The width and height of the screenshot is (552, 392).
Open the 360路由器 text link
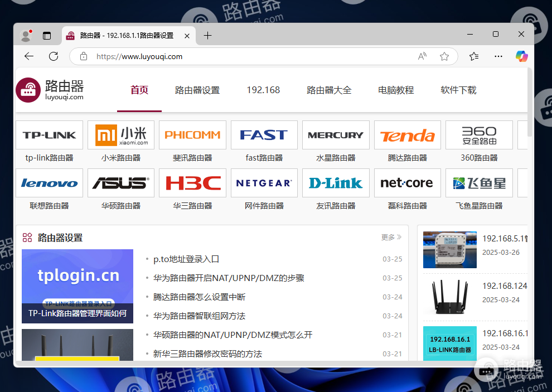click(x=479, y=158)
